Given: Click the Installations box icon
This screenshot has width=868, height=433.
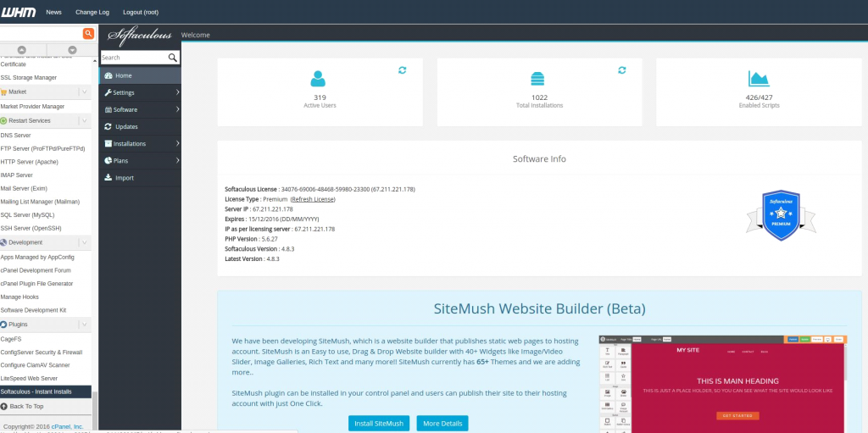Looking at the screenshot, I should (108, 144).
